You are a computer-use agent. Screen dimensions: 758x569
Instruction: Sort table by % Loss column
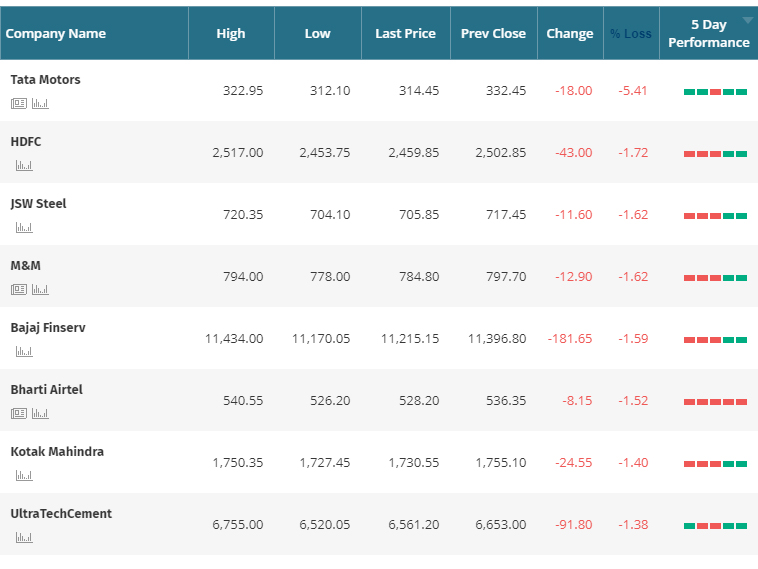click(630, 34)
